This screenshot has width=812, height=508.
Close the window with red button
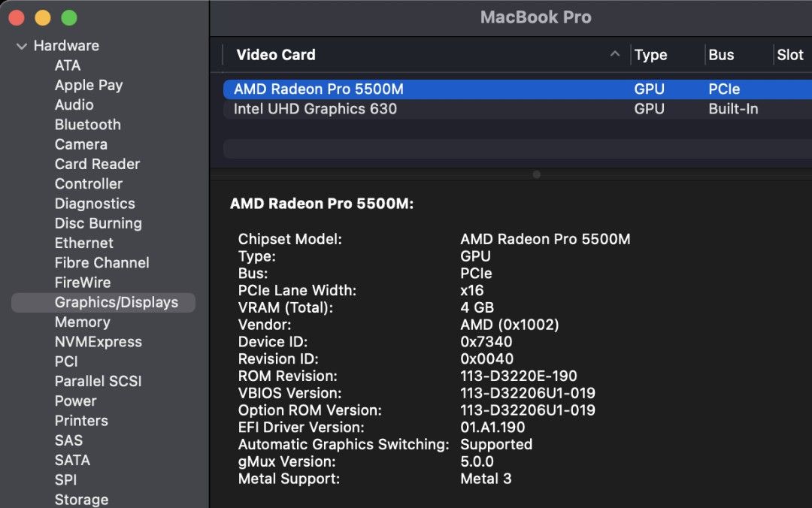tap(17, 17)
